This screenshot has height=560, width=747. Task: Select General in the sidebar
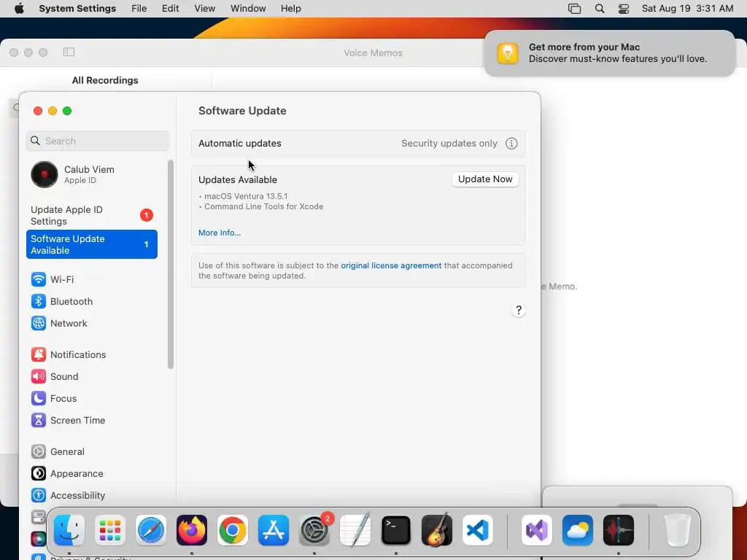point(91,452)
